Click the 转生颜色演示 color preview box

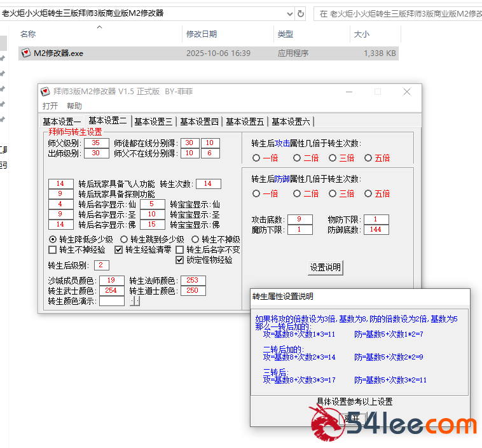[112, 301]
